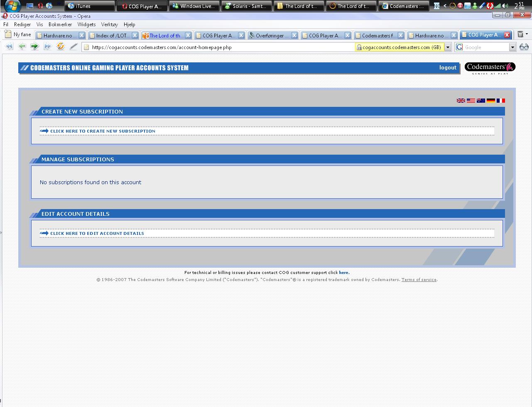Click here to edit account details
The height and width of the screenshot is (407, 532).
coord(97,233)
